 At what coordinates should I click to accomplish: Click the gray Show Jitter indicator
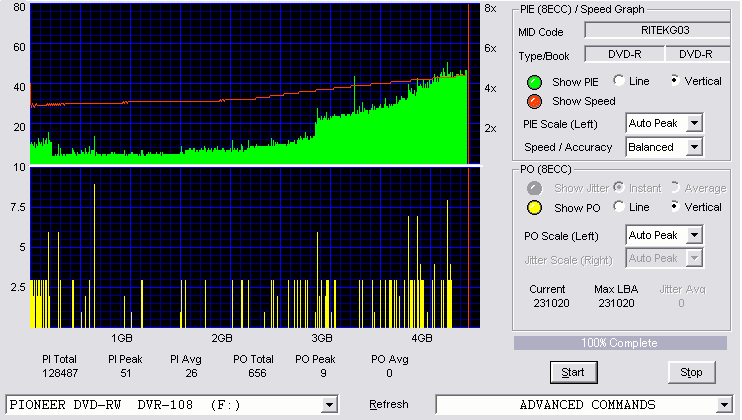coord(534,188)
